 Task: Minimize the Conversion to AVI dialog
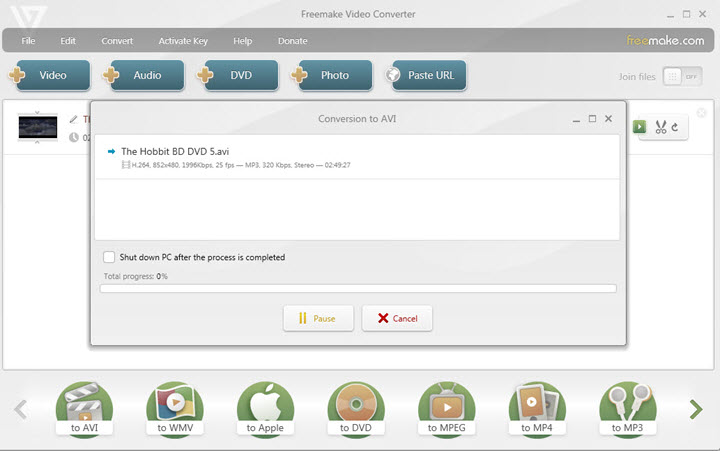[x=576, y=119]
